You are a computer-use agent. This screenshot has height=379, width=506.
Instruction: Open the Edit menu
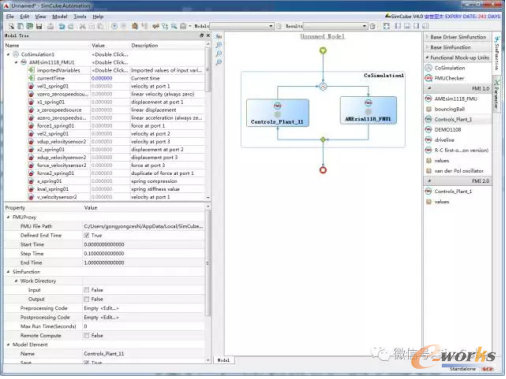24,16
